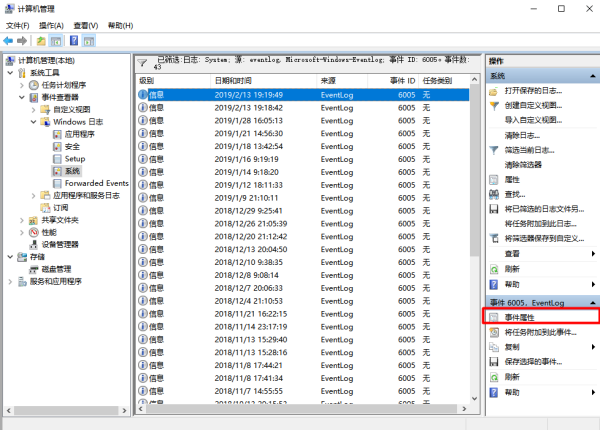Click 筛选当前日志 funnel icon in actions
600x430 pixels.
click(494, 149)
